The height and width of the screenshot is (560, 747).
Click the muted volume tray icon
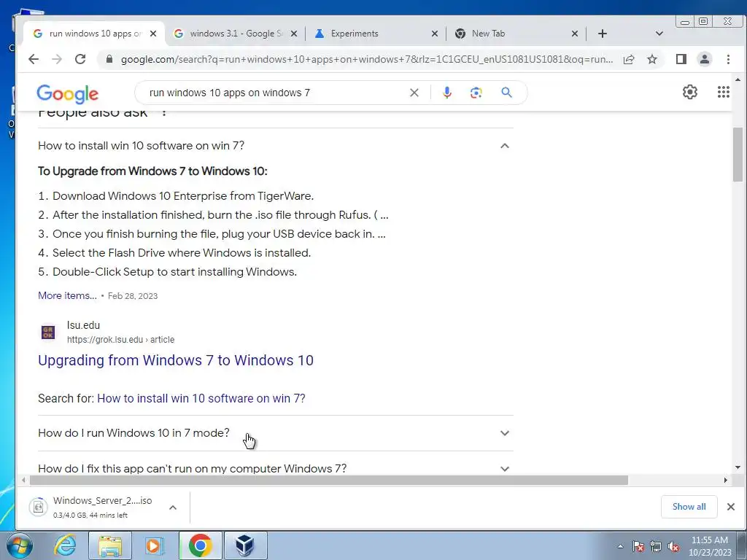pos(673,547)
